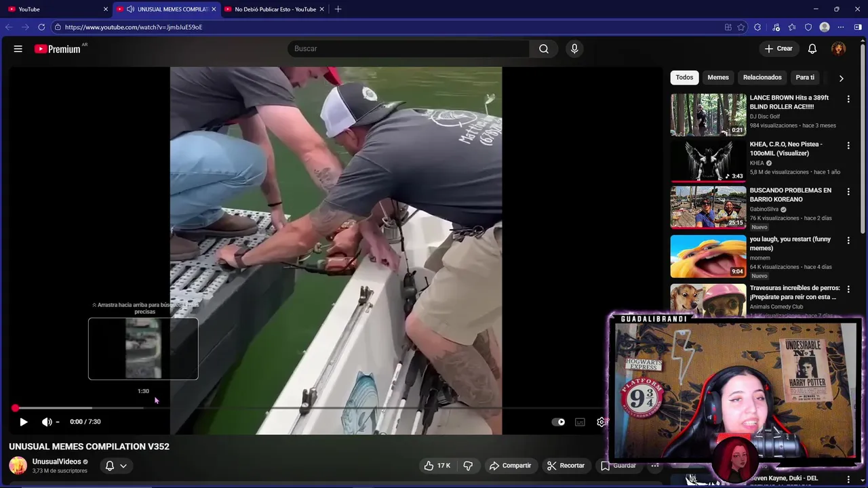
Task: Select the Para ti filter chip
Action: (x=805, y=77)
